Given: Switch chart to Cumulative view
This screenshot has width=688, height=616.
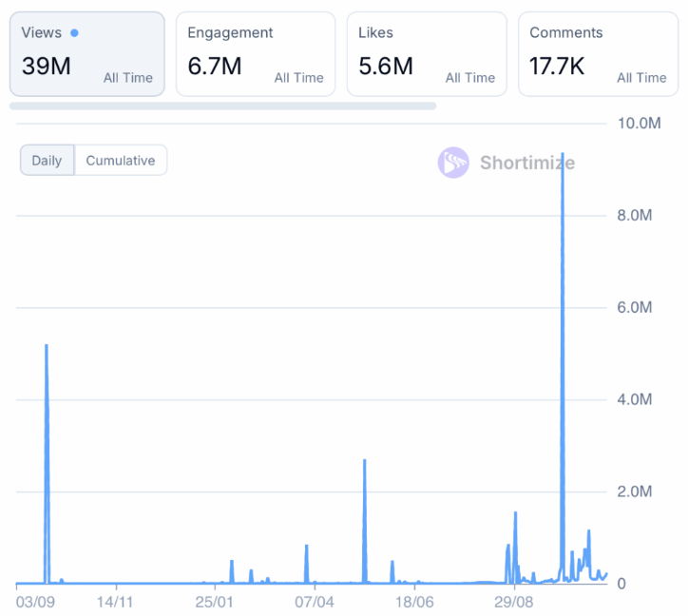Looking at the screenshot, I should (121, 161).
